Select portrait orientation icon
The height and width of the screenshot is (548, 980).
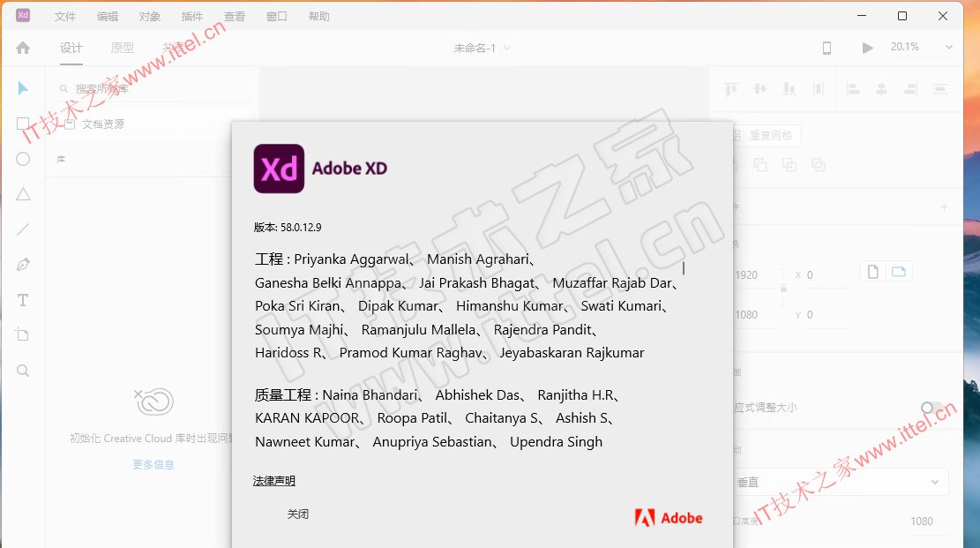click(x=873, y=272)
